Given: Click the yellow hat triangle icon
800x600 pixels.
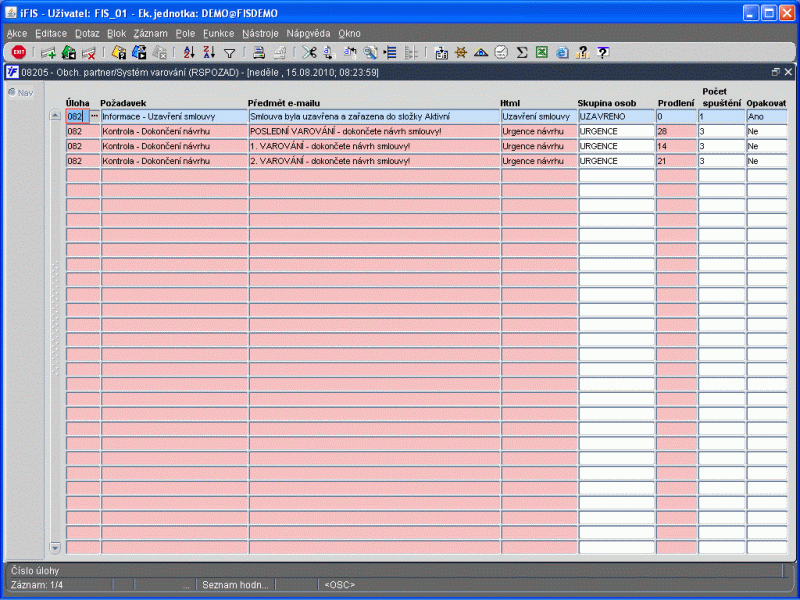Looking at the screenshot, I should point(481,52).
